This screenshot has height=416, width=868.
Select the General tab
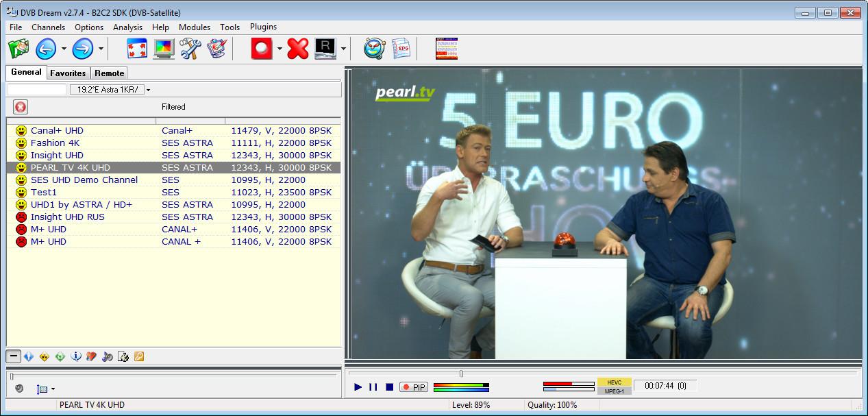pyautogui.click(x=26, y=72)
